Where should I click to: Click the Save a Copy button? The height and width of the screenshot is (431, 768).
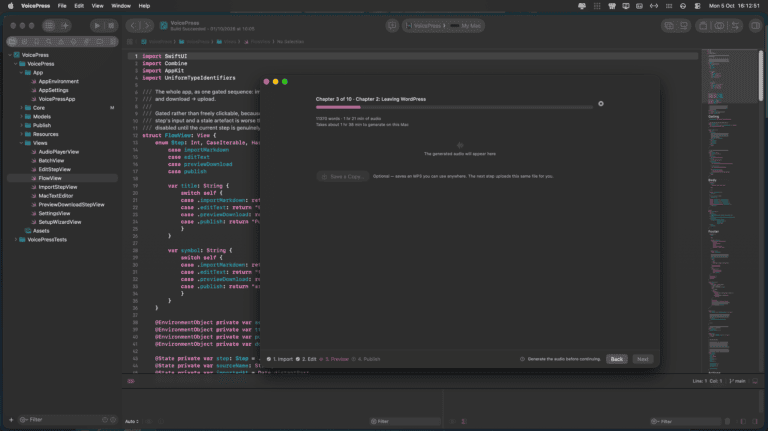coord(342,176)
